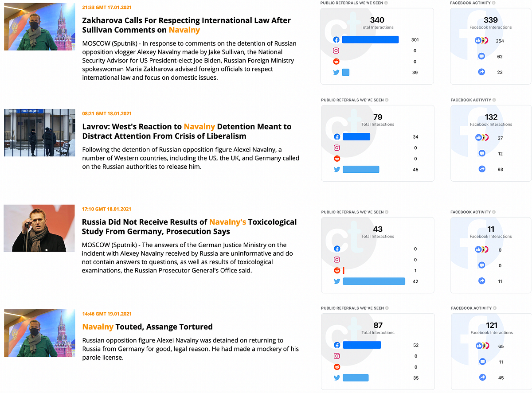Open the Lavrov West's Reaction headline
Viewport: 532px width, 393px height.
point(187,131)
